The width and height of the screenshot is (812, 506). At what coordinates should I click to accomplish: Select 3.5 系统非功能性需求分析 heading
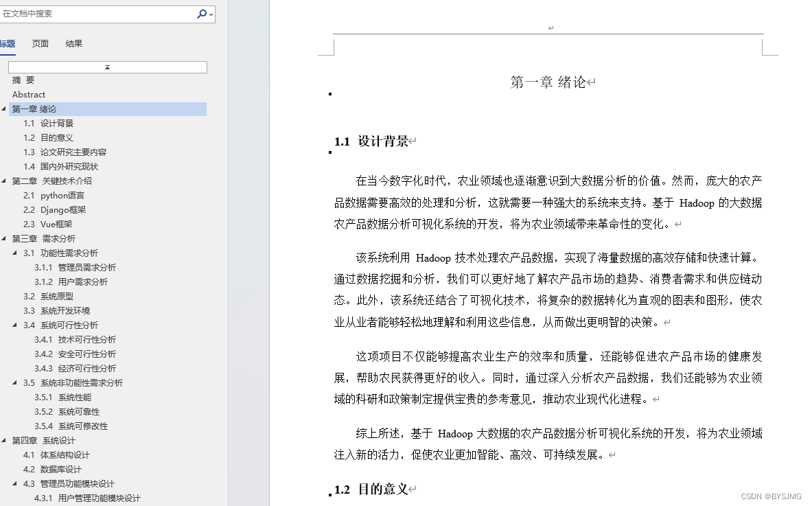73,383
